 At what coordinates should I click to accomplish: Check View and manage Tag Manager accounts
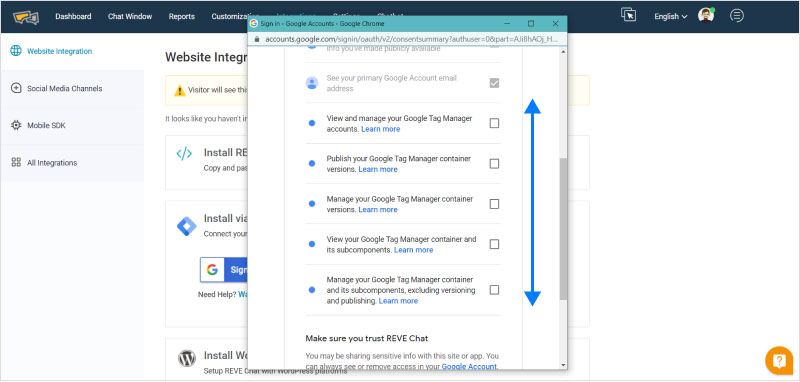click(x=494, y=123)
